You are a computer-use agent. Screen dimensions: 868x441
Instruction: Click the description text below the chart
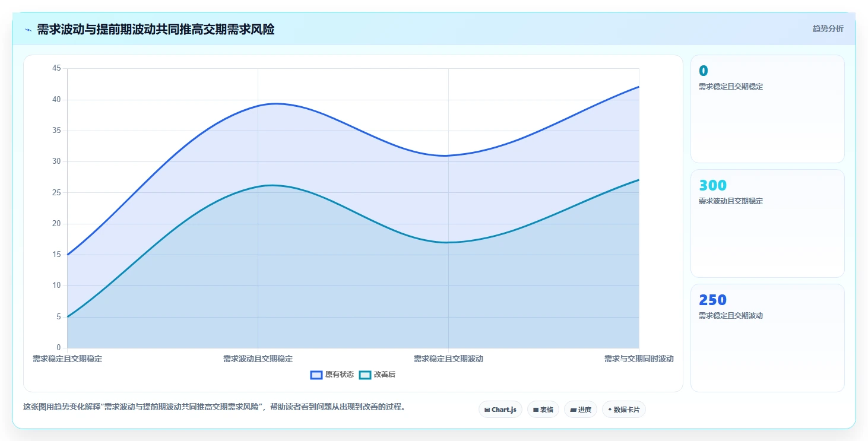[x=214, y=407]
